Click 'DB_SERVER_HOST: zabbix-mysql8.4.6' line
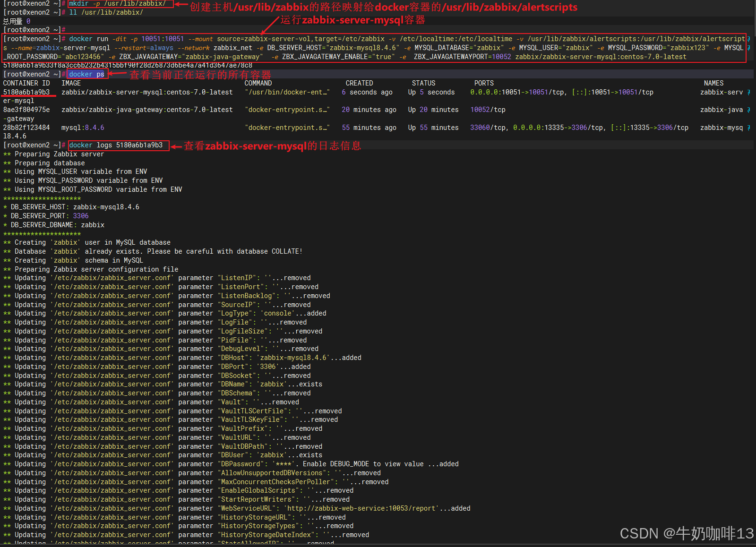Image resolution: width=756 pixels, height=547 pixels. pos(71,207)
